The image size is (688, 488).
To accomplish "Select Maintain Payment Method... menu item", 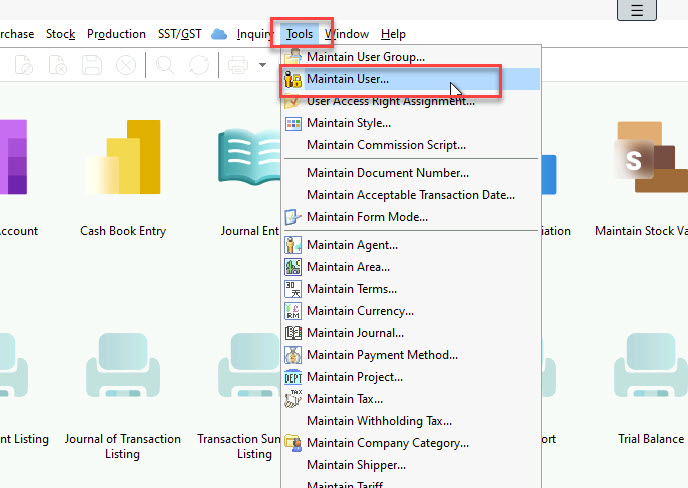I will pyautogui.click(x=382, y=355).
